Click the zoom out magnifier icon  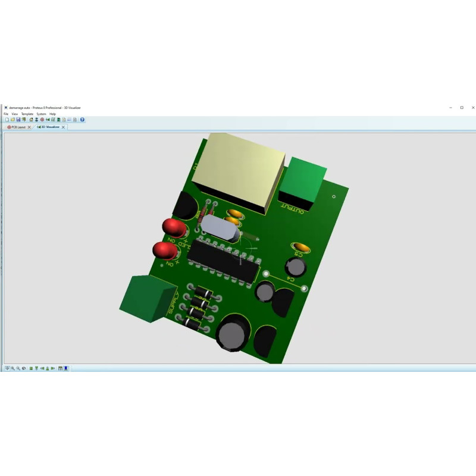pos(18,368)
